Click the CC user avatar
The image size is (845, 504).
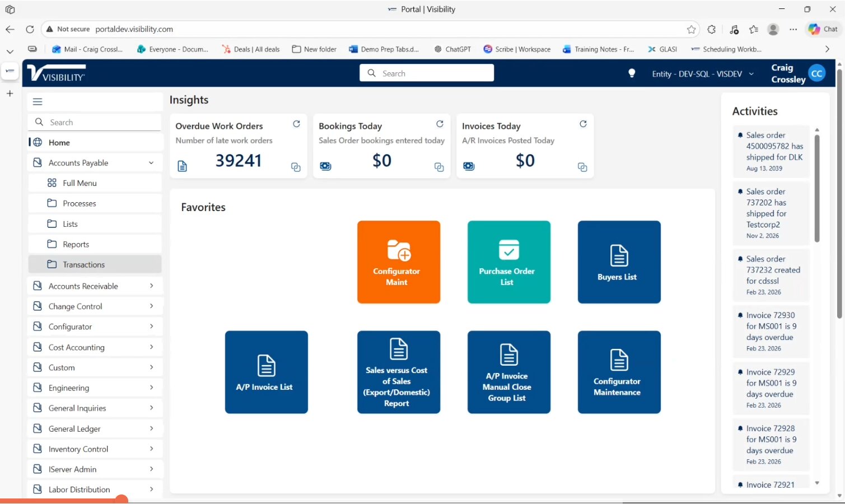[817, 73]
